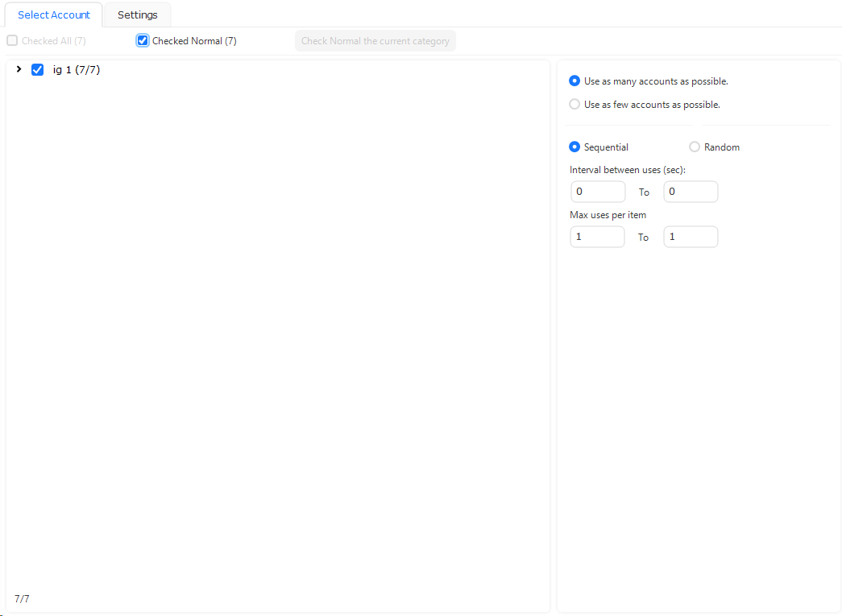842x616 pixels.
Task: Uncheck the ig 1 category checkbox
Action: (x=37, y=70)
